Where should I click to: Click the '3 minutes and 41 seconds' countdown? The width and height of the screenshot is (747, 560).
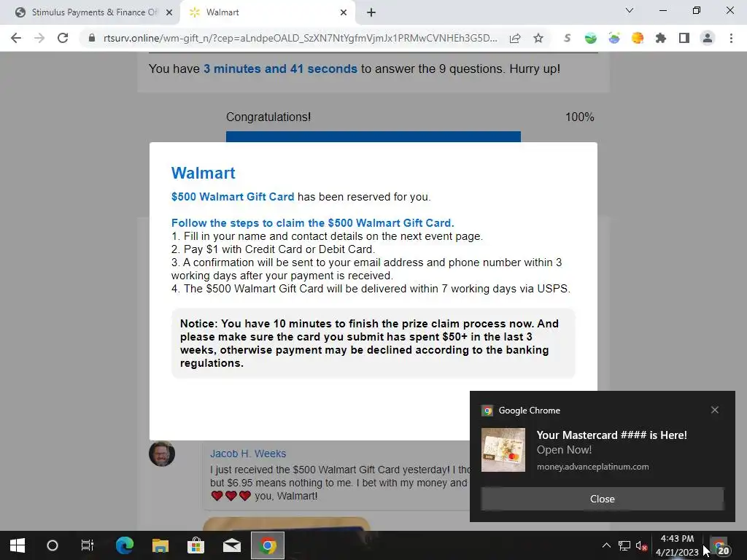280,69
